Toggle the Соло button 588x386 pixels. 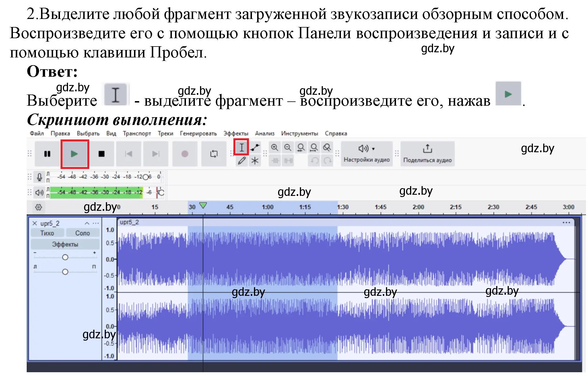83,233
